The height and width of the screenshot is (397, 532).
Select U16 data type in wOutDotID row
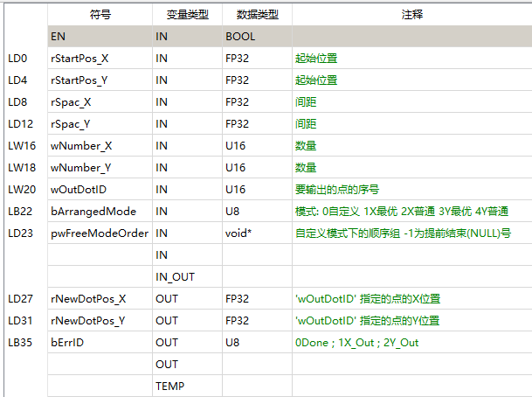(x=257, y=189)
